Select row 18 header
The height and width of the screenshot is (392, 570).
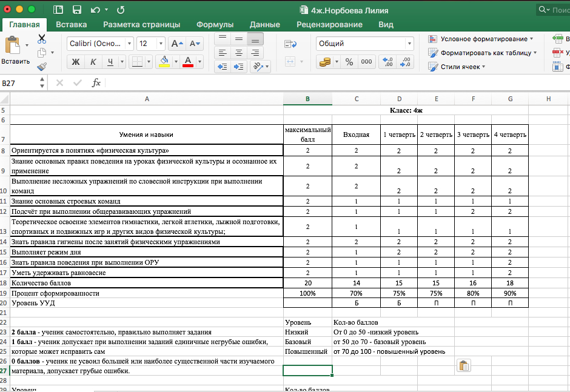(4, 283)
